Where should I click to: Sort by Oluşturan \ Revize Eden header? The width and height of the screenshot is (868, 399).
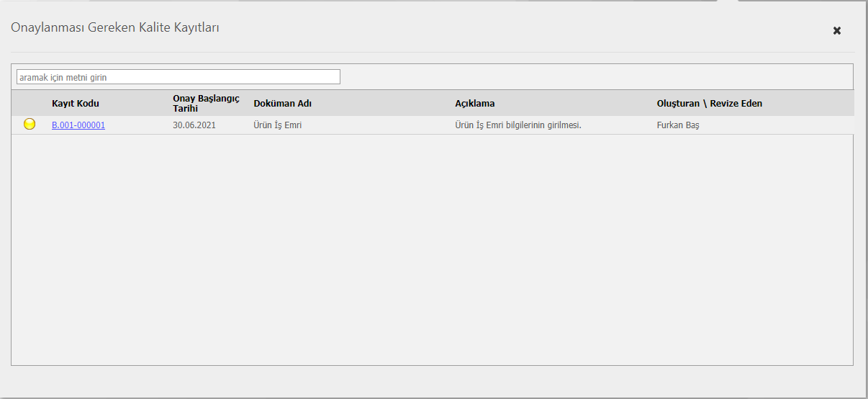coord(709,104)
